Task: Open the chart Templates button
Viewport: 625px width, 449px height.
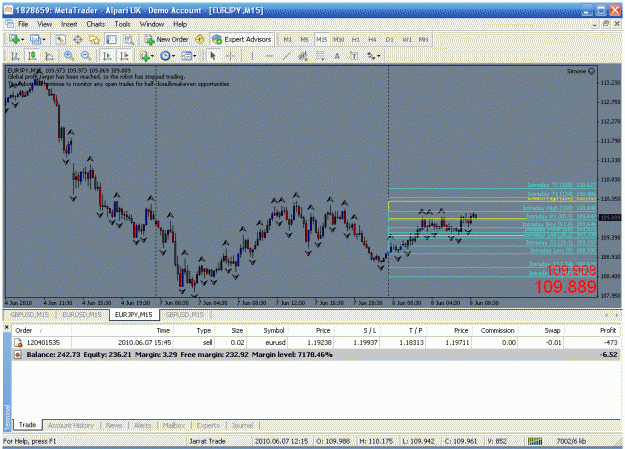Action: [x=187, y=56]
